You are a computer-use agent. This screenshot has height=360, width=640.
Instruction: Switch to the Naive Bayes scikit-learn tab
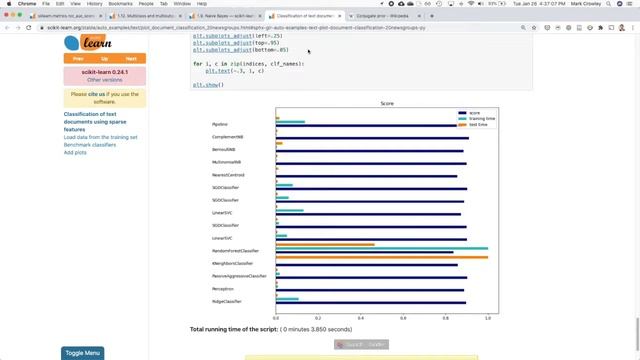[x=225, y=16]
